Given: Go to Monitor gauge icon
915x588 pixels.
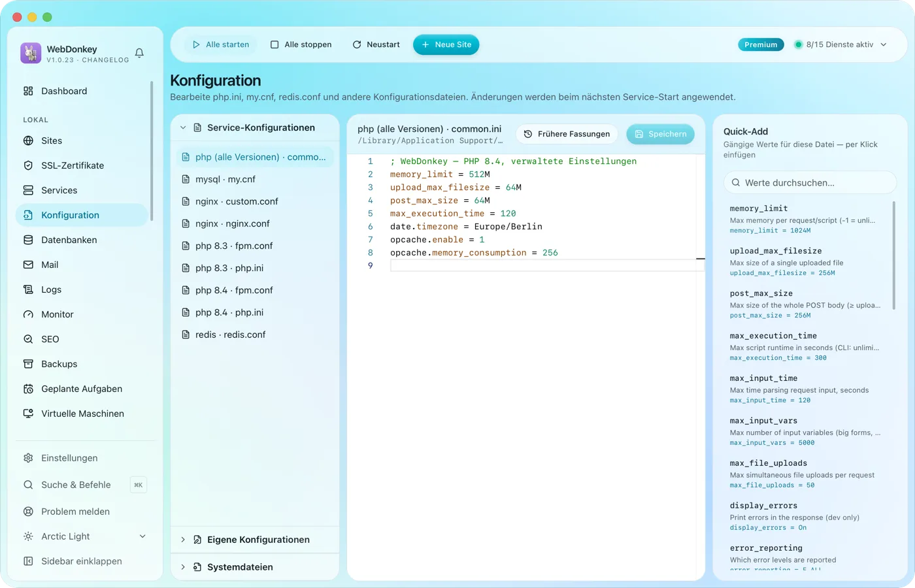Looking at the screenshot, I should 28,314.
